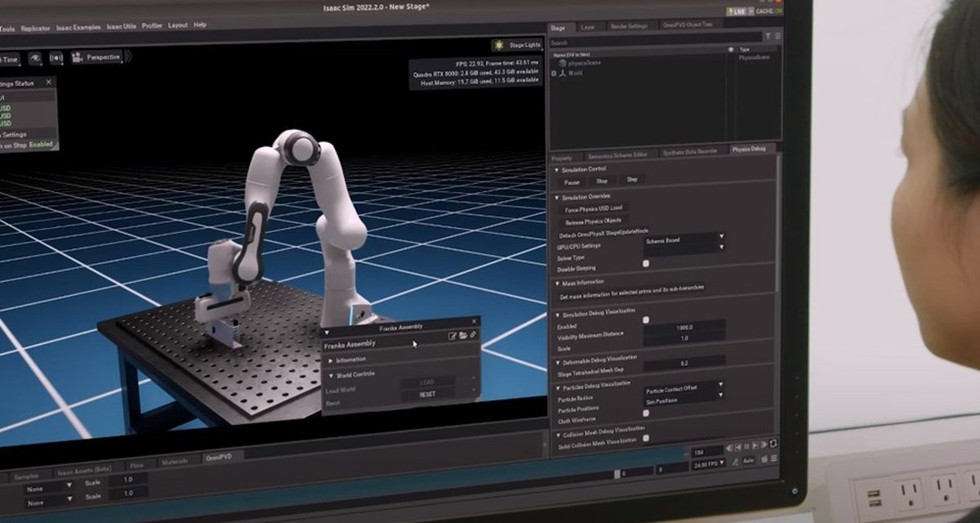The height and width of the screenshot is (523, 980).
Task: Open the Isaac Utils menu
Action: click(121, 26)
